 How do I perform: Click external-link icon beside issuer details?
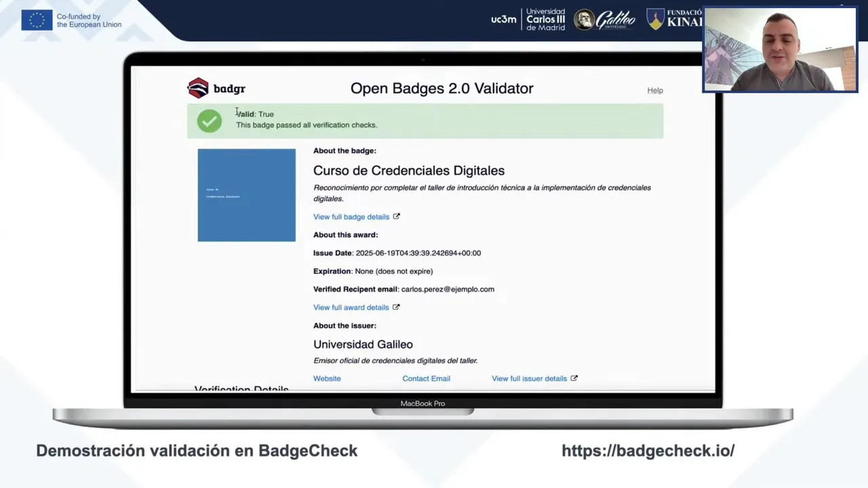pos(574,378)
